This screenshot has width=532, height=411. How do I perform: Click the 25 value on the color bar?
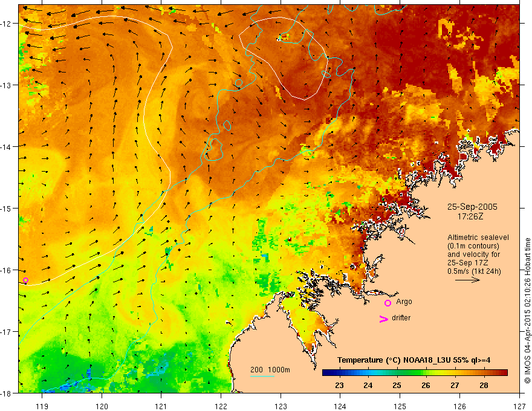[397, 385]
